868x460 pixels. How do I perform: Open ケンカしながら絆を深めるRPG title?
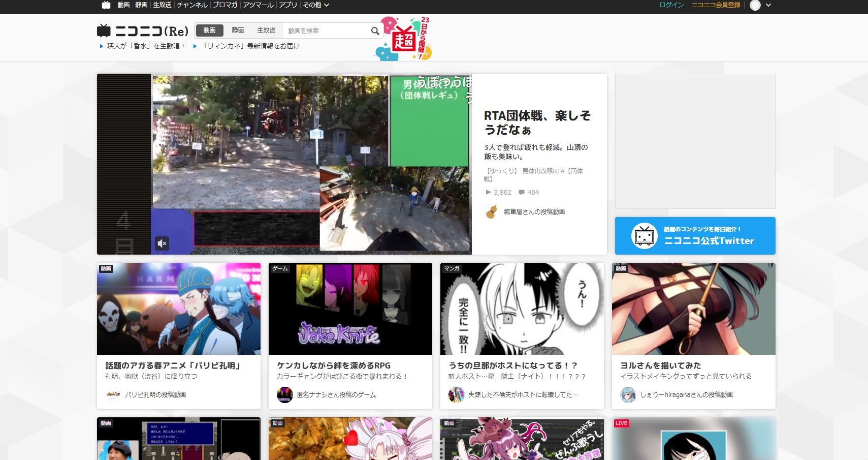click(x=334, y=365)
